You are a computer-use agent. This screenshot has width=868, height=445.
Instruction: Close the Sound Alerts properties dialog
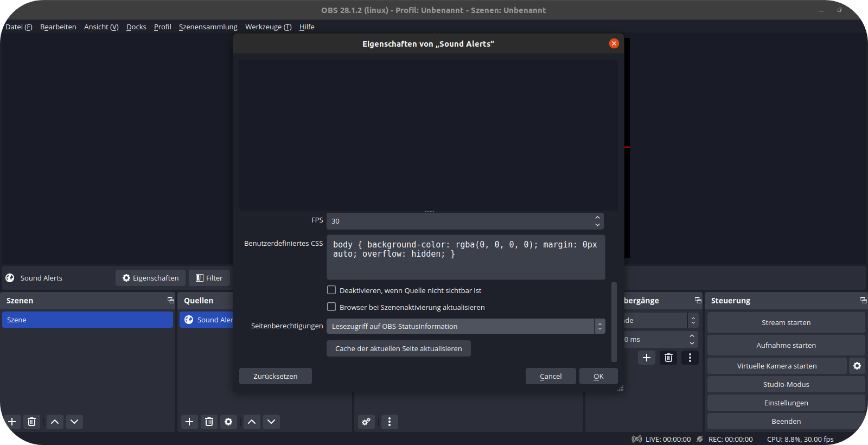click(x=614, y=43)
